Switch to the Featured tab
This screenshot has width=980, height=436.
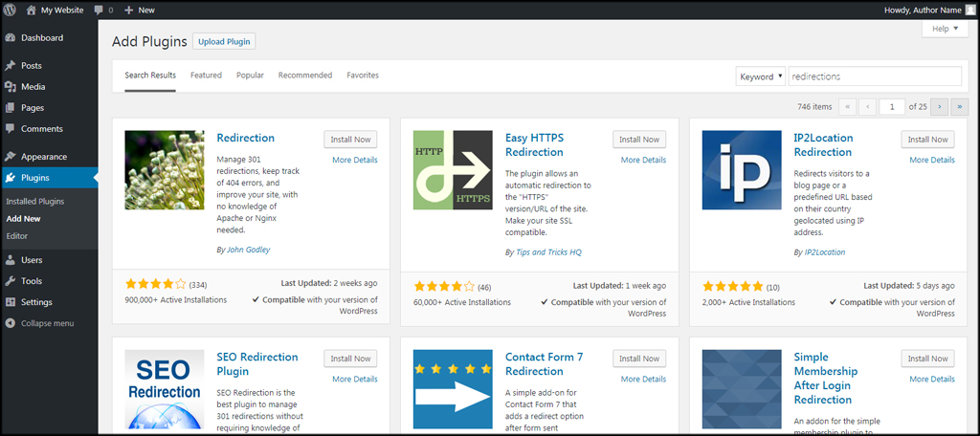point(207,75)
